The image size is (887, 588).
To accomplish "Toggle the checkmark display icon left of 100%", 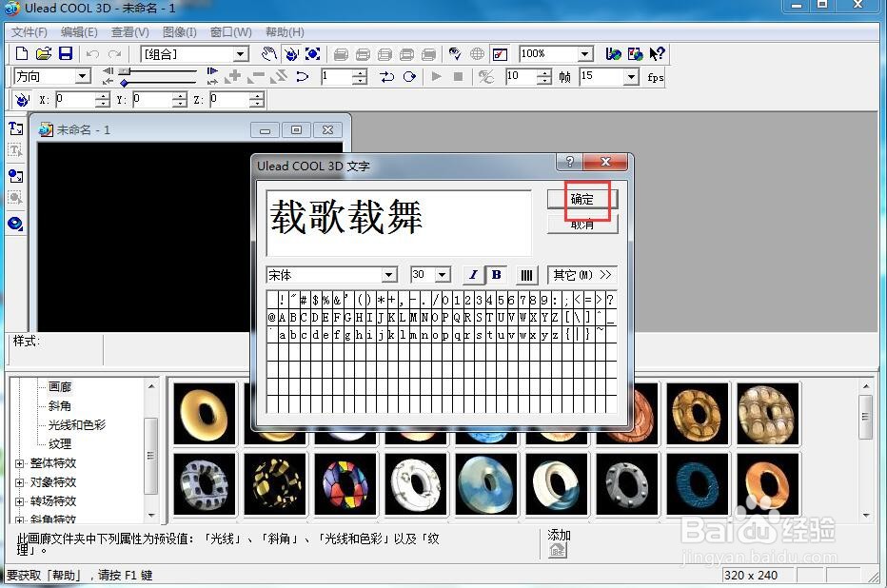I will (501, 54).
